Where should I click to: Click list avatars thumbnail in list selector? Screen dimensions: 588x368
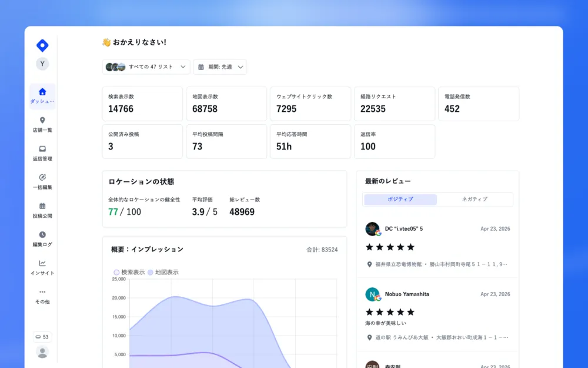[x=115, y=67]
